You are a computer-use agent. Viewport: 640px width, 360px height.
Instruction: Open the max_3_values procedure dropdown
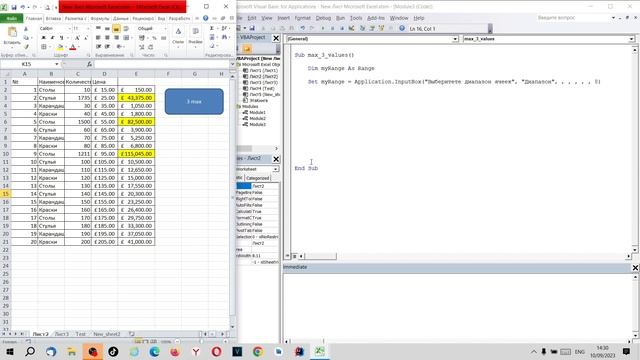(x=631, y=39)
